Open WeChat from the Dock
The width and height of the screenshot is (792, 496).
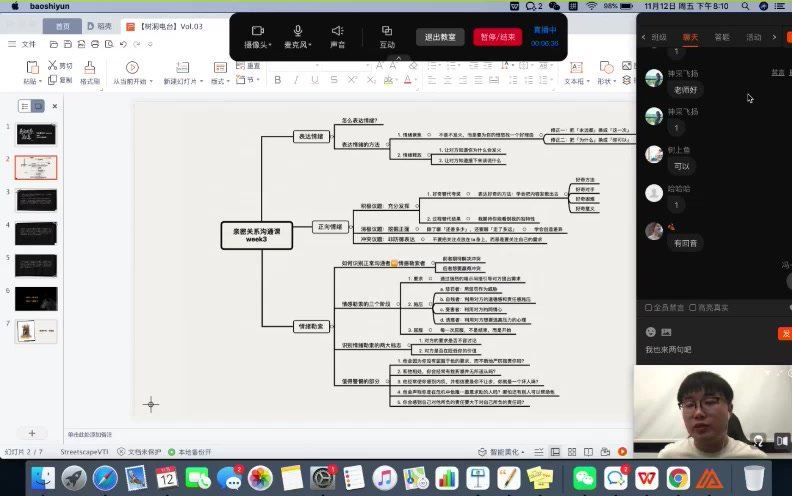coord(584,478)
